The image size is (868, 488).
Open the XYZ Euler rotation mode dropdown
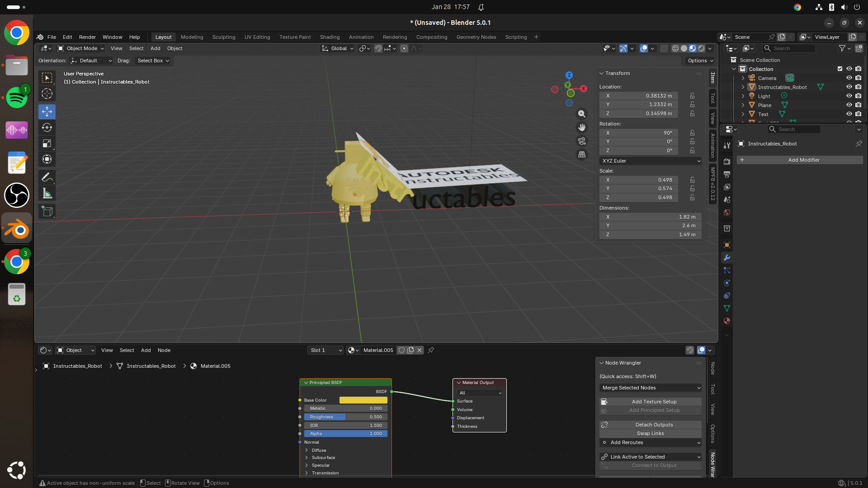tap(650, 161)
